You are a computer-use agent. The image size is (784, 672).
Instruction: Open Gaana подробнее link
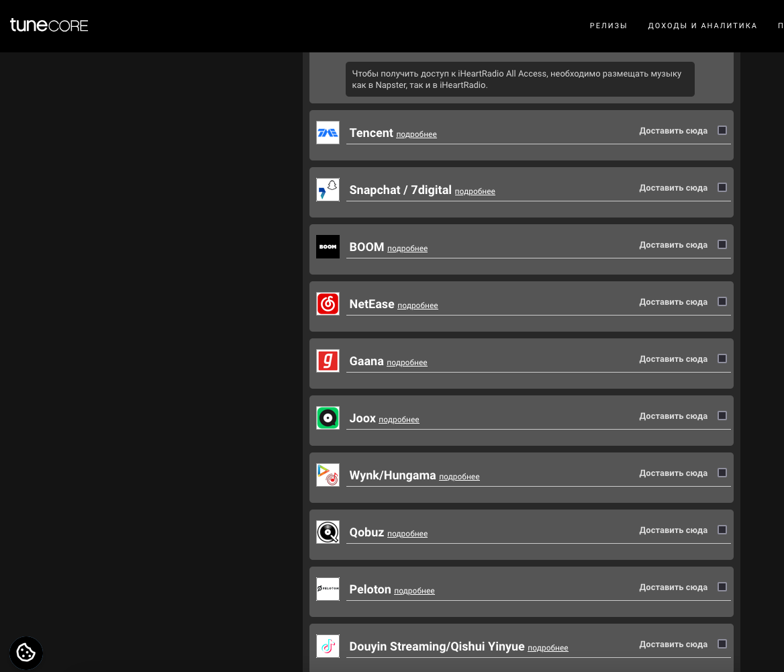[x=407, y=362]
